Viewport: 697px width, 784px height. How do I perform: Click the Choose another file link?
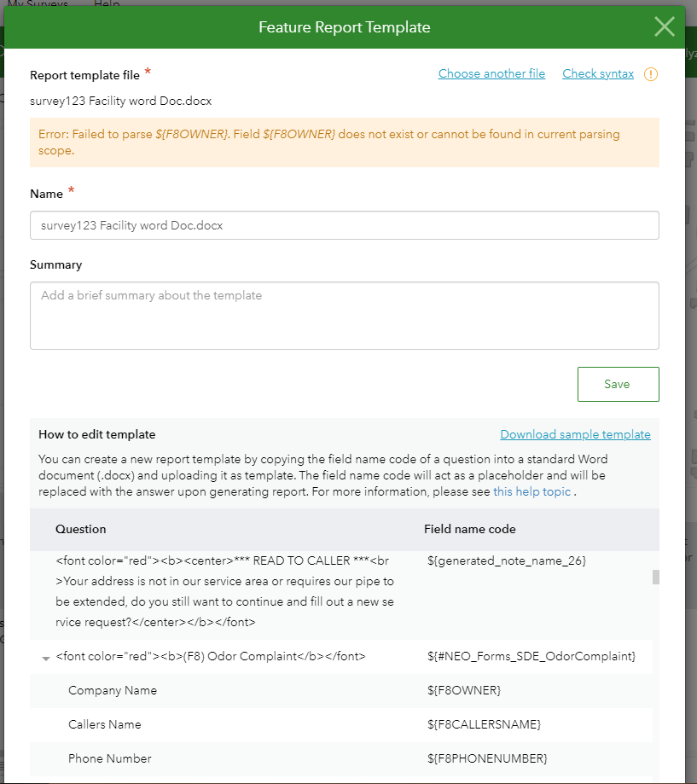[x=491, y=74]
